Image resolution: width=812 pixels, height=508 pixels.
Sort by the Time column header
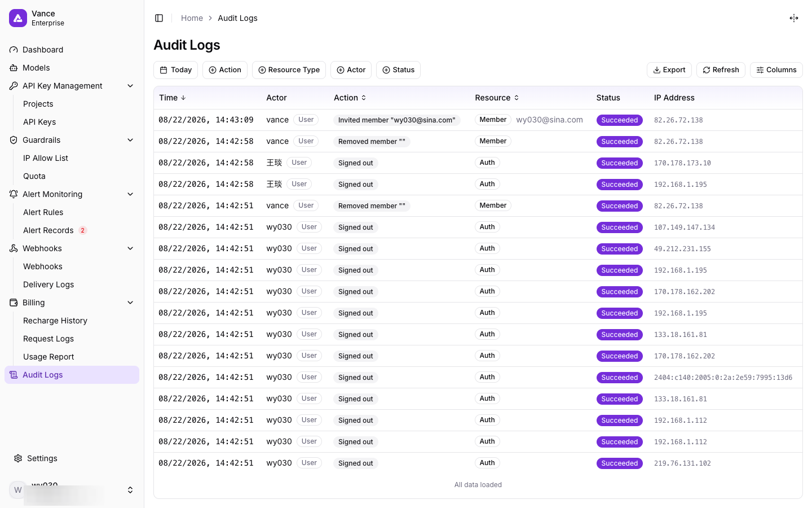tap(173, 98)
